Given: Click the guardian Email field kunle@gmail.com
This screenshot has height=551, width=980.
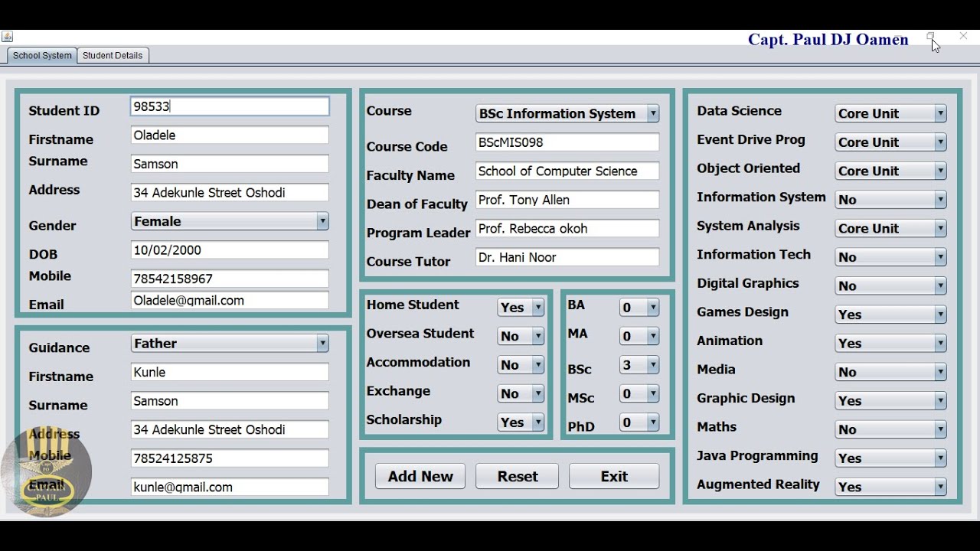Looking at the screenshot, I should [x=230, y=487].
